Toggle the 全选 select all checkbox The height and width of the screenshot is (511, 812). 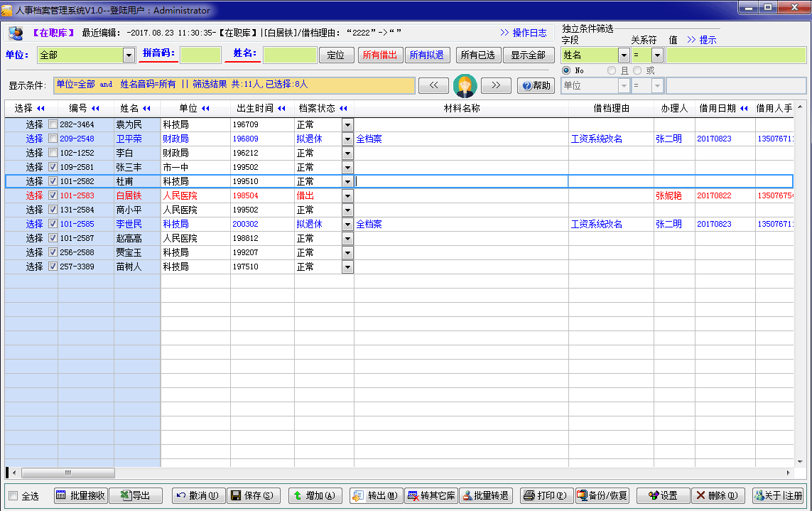coord(13,496)
